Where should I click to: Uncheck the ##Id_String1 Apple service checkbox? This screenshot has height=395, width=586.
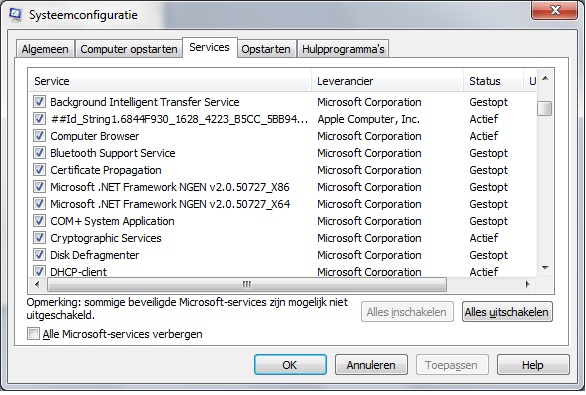[39, 119]
